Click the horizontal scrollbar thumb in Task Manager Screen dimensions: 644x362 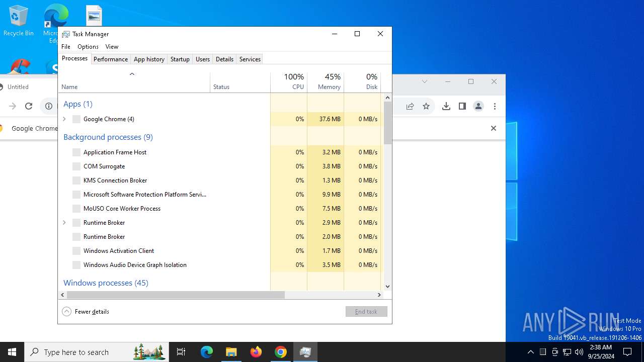pyautogui.click(x=176, y=295)
